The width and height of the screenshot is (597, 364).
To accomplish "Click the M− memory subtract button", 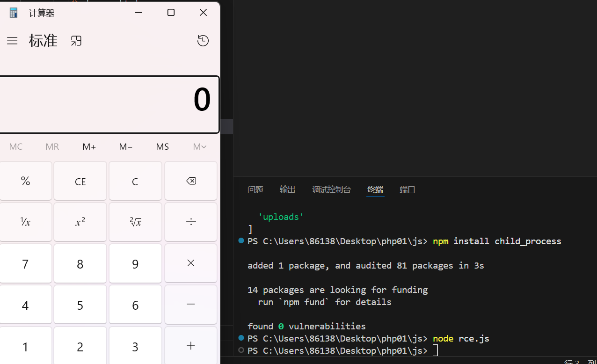I will 126,146.
